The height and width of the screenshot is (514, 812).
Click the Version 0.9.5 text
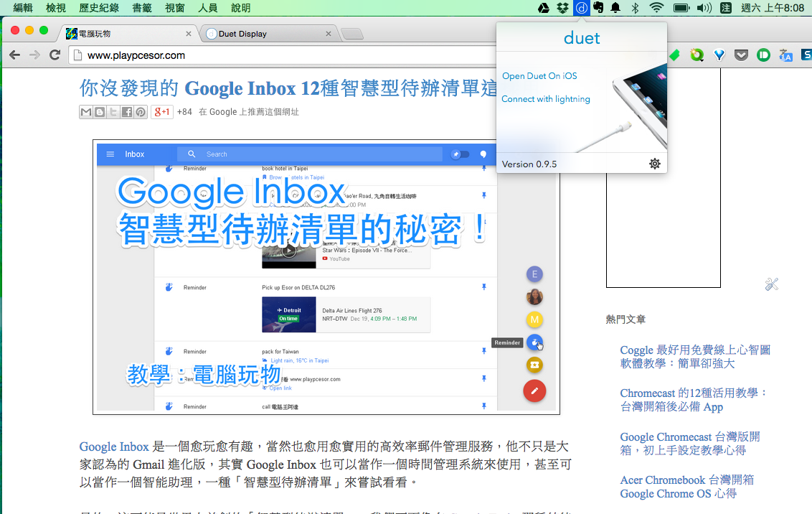pyautogui.click(x=529, y=164)
